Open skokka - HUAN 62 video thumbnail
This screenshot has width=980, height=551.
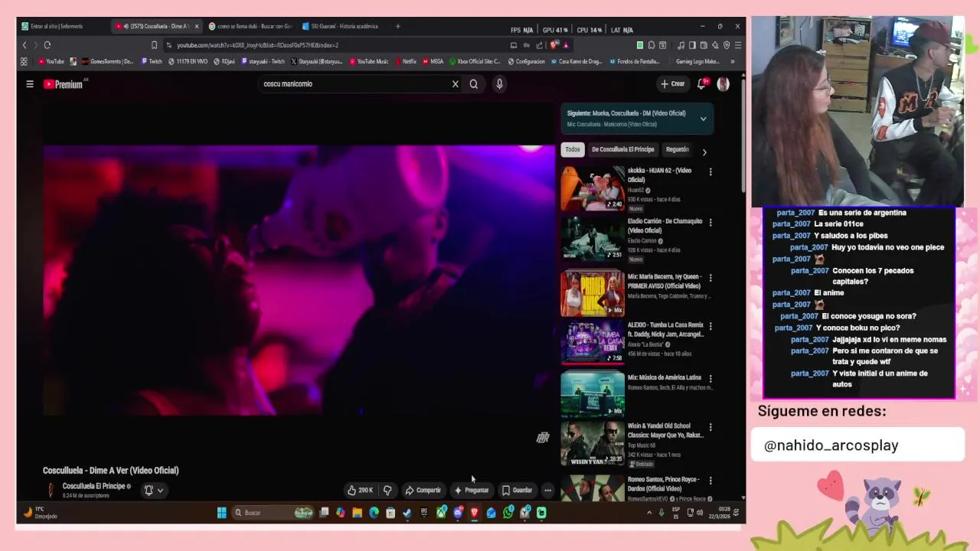(593, 188)
